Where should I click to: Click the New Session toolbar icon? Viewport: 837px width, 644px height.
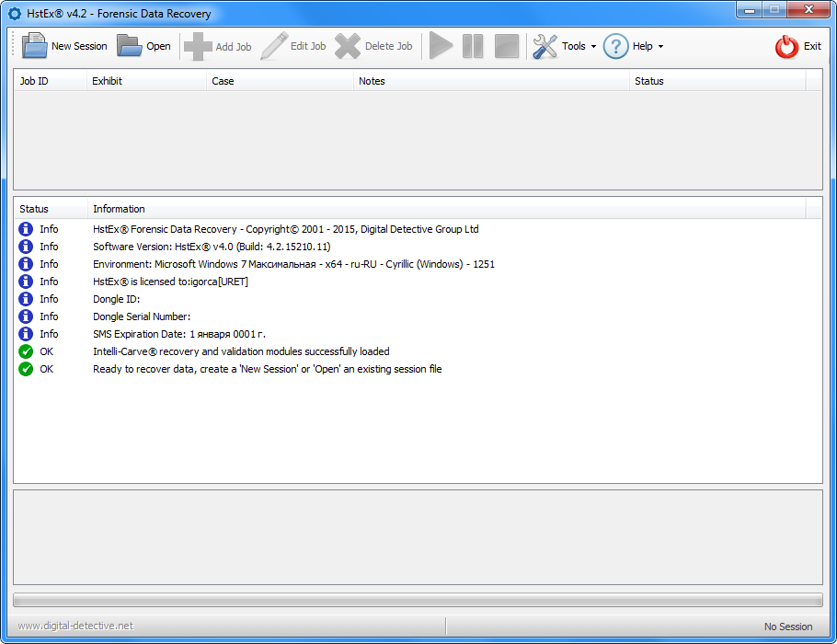[x=34, y=46]
